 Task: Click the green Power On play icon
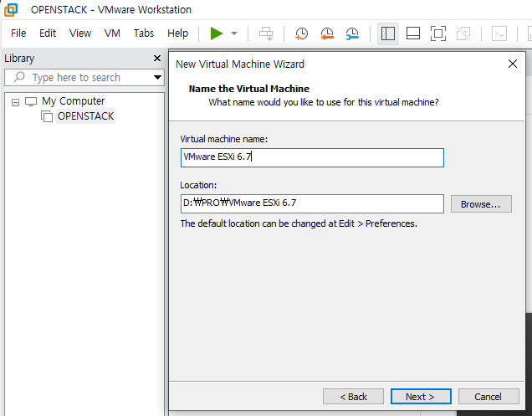(216, 33)
